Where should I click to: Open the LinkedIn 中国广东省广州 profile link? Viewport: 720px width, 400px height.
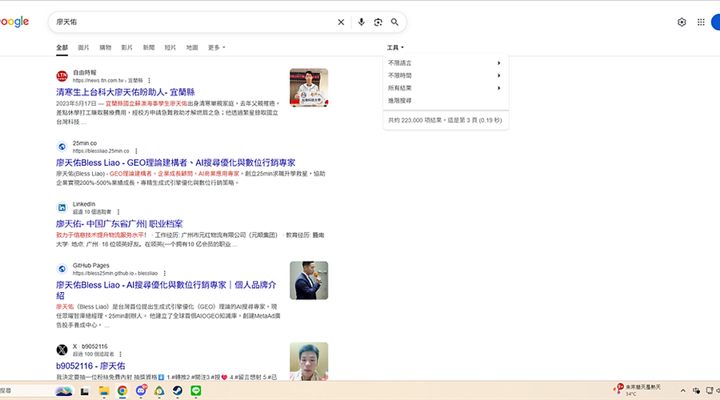[x=119, y=224]
